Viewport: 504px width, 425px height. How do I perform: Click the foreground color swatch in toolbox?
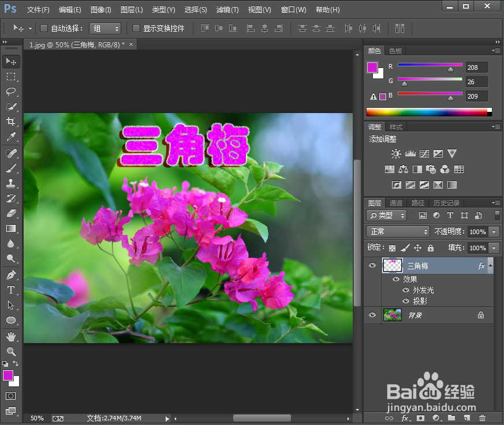coord(8,375)
